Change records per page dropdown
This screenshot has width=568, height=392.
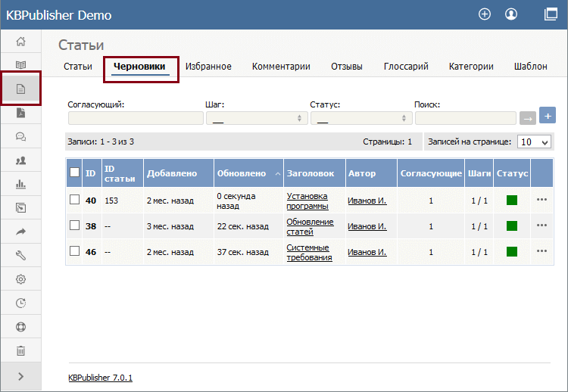[x=534, y=142]
